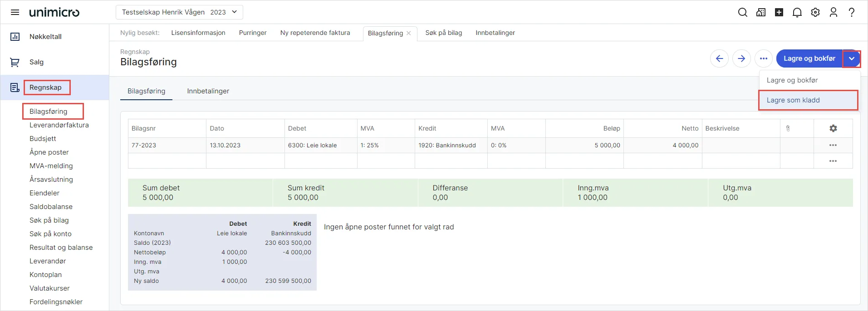Open Salg in the sidebar

pyautogui.click(x=37, y=62)
